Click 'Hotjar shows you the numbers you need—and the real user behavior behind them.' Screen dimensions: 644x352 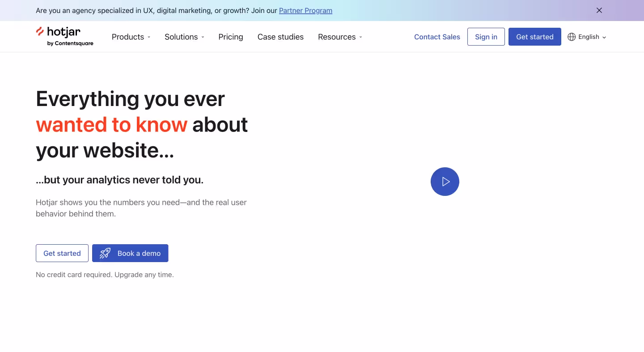click(141, 208)
